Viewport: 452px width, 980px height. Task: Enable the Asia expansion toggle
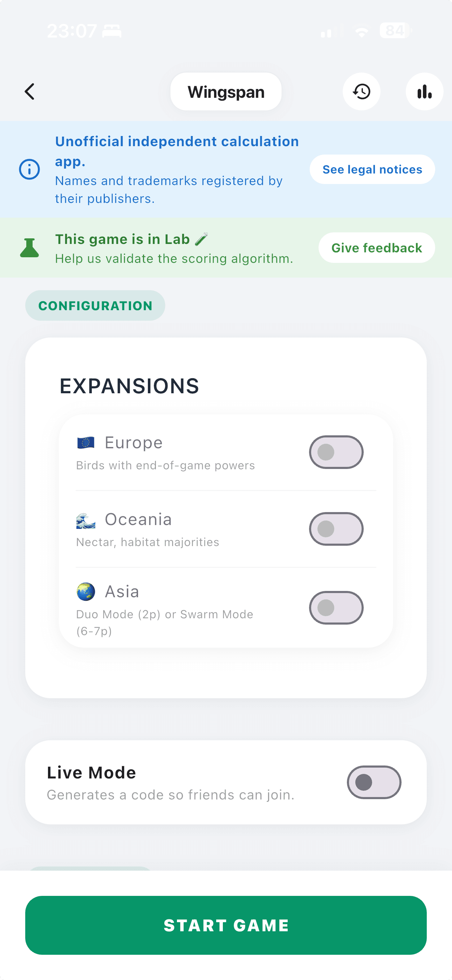coord(336,607)
